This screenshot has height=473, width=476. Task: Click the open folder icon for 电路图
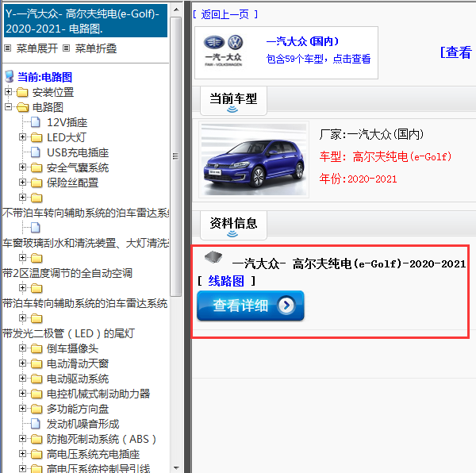point(23,107)
